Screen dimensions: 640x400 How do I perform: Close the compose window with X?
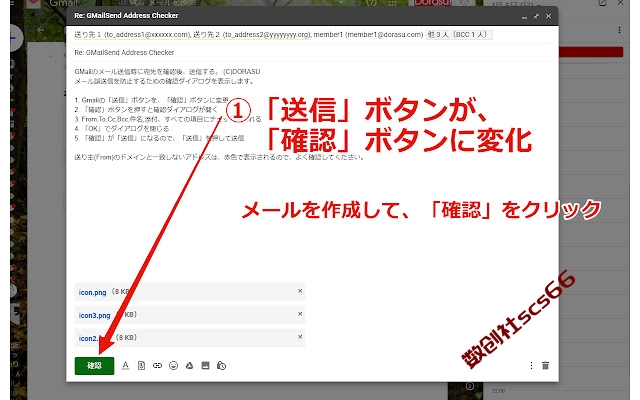pos(549,16)
